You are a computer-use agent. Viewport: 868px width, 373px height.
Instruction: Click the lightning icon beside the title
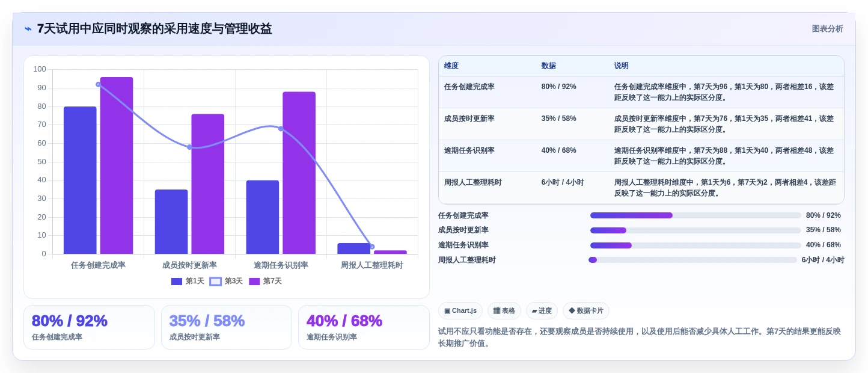(x=28, y=29)
